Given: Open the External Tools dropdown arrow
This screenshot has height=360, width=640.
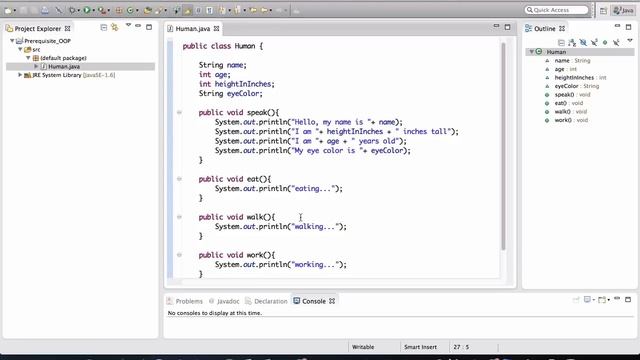Looking at the screenshot, I should click(x=109, y=11).
